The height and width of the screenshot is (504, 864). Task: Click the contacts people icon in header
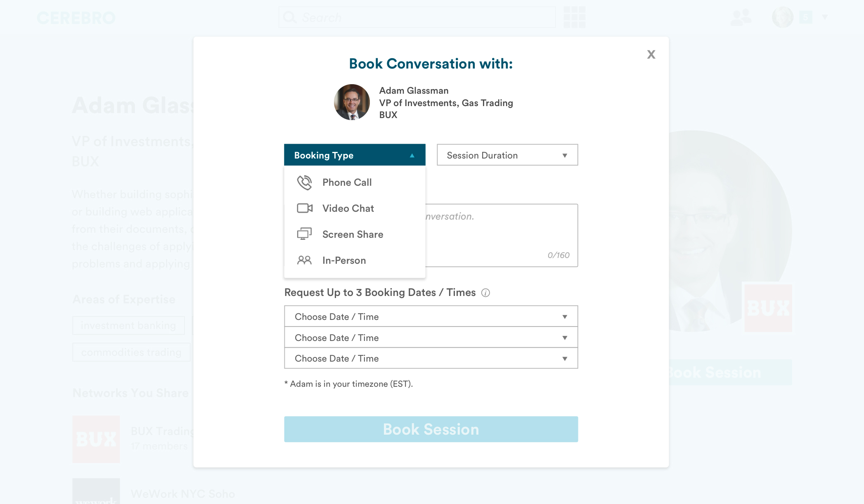741,17
